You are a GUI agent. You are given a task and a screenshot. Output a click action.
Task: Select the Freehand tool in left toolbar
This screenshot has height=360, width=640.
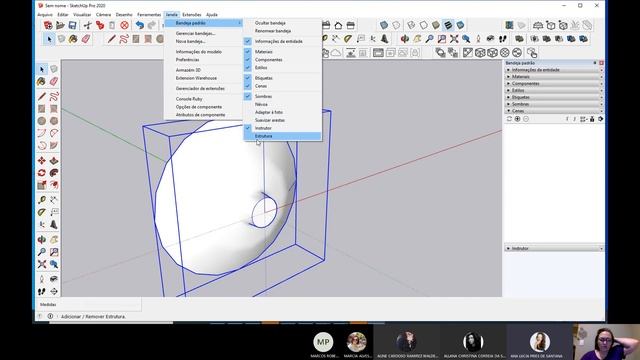tap(54, 96)
